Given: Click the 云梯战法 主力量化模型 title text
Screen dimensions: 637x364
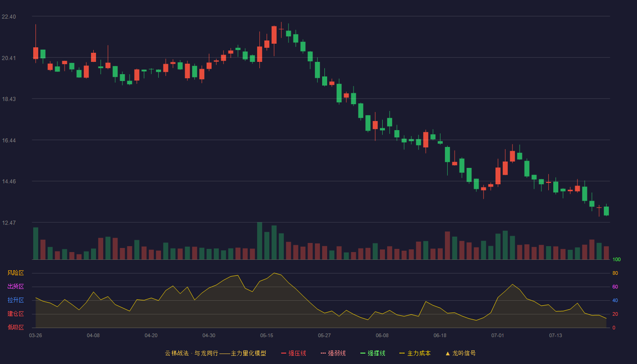Looking at the screenshot, I should 215,353.
